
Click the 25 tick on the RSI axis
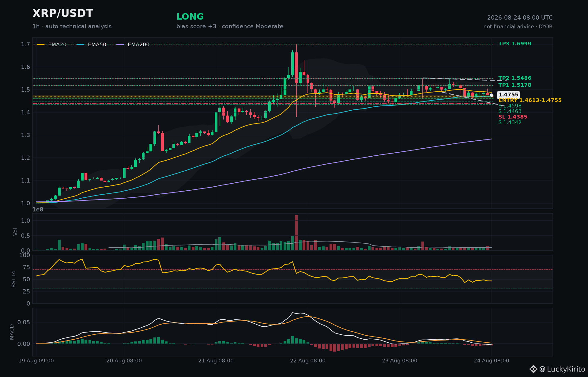pyautogui.click(x=26, y=291)
